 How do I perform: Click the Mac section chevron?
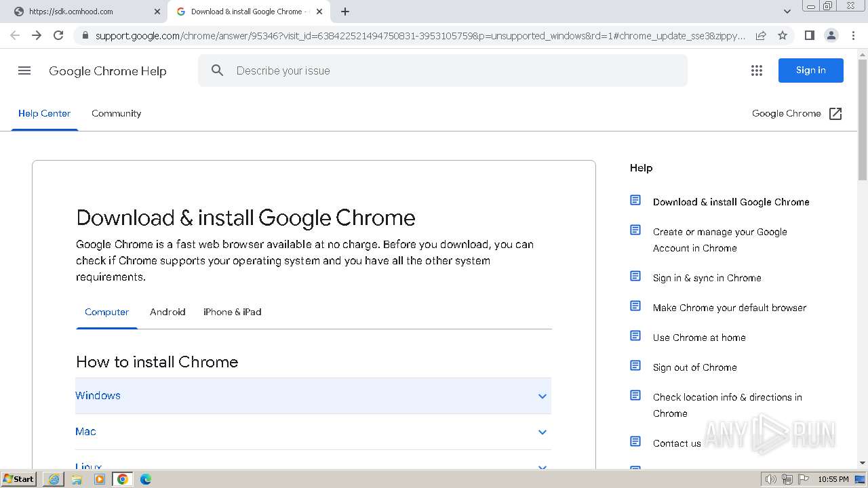(542, 432)
